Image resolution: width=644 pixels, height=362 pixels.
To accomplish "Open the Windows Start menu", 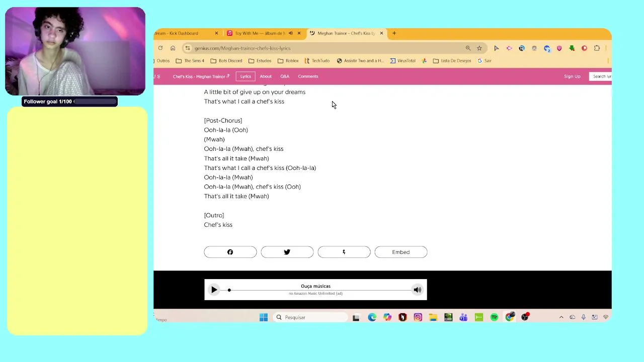I will pyautogui.click(x=264, y=317).
